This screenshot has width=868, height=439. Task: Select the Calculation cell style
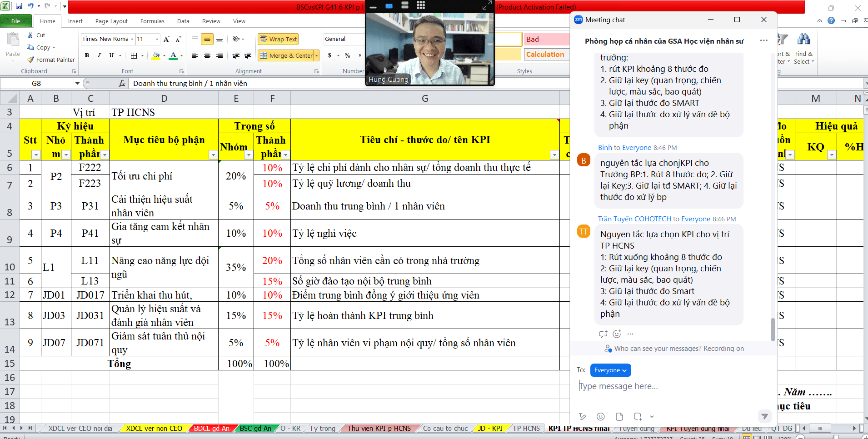point(546,54)
